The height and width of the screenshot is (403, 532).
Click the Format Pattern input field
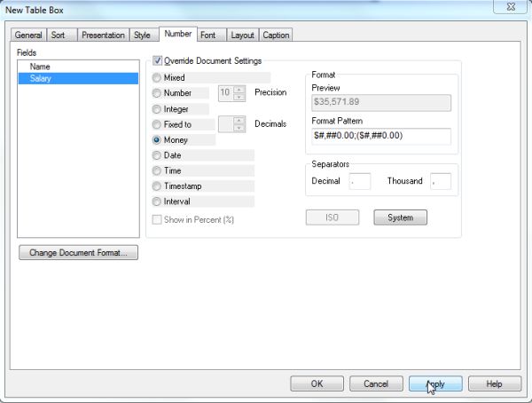381,137
